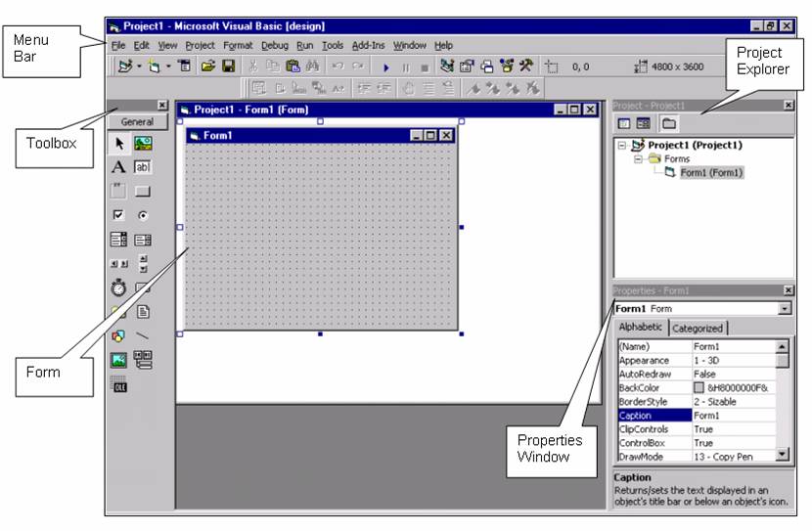This screenshot has width=812, height=531.
Task: Click Properties list scroll-up arrow
Action: tap(782, 346)
